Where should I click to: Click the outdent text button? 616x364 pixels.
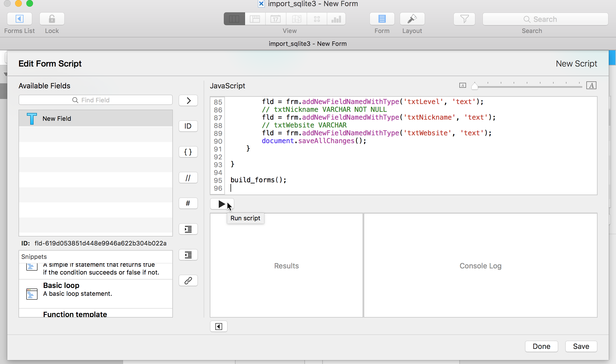pos(188,255)
